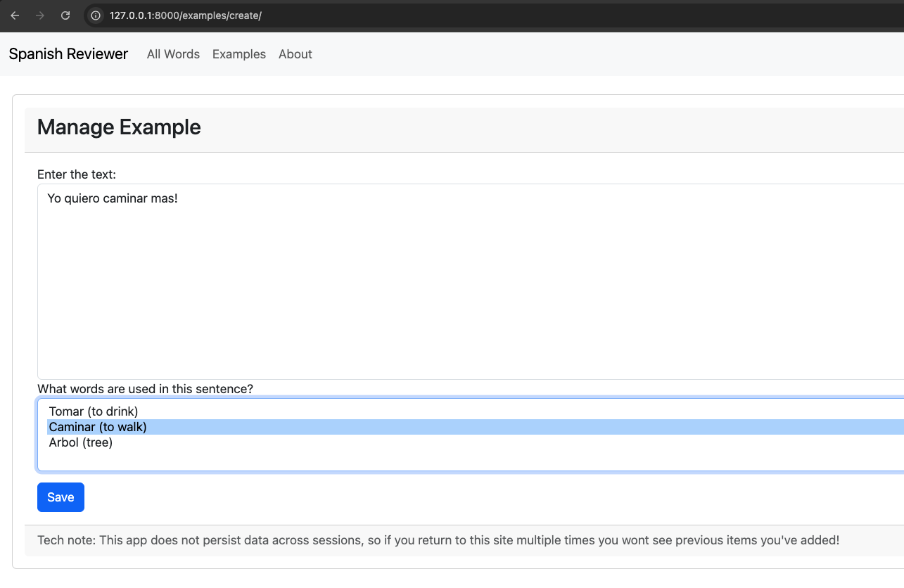This screenshot has width=904, height=588.
Task: Open site information via the info icon
Action: coord(94,15)
